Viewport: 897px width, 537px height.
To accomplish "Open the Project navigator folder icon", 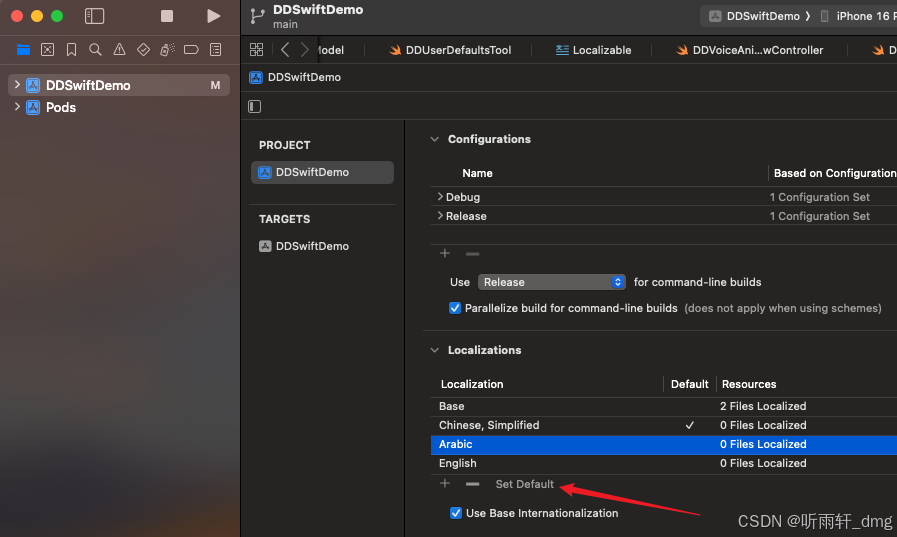I will [23, 50].
